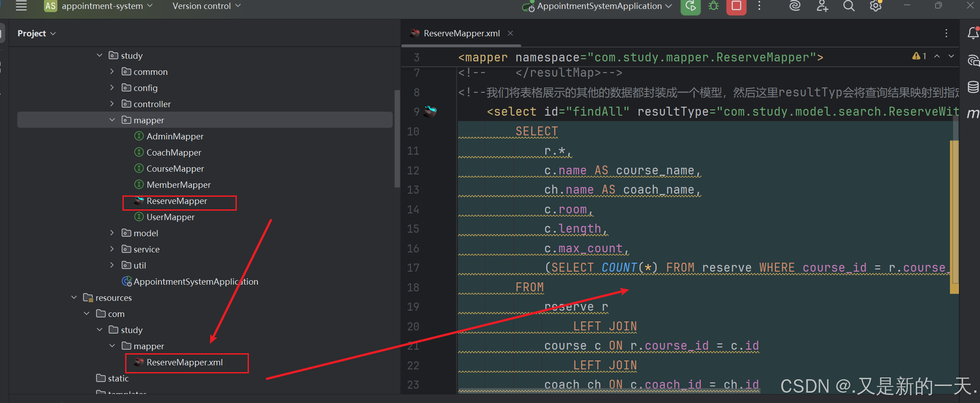Expand the model package
Image resolution: width=980 pixels, height=403 pixels.
pos(112,233)
